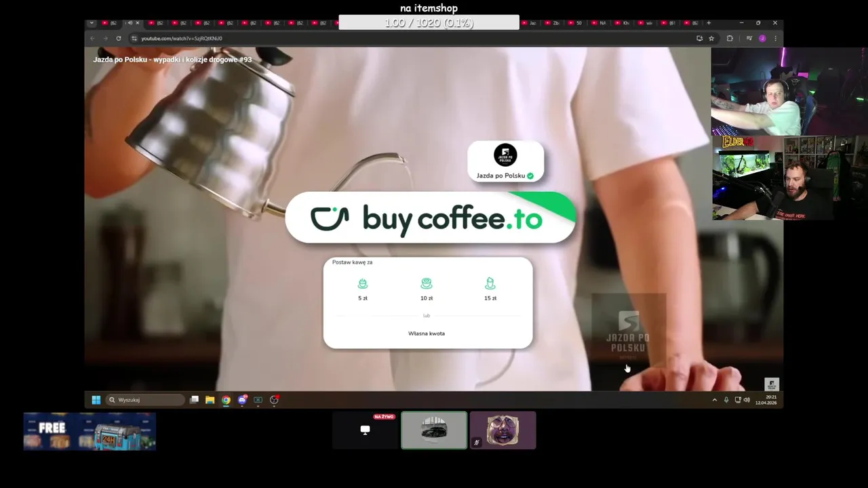Expand hidden system tray icons
Image resolution: width=868 pixels, height=488 pixels.
(714, 400)
